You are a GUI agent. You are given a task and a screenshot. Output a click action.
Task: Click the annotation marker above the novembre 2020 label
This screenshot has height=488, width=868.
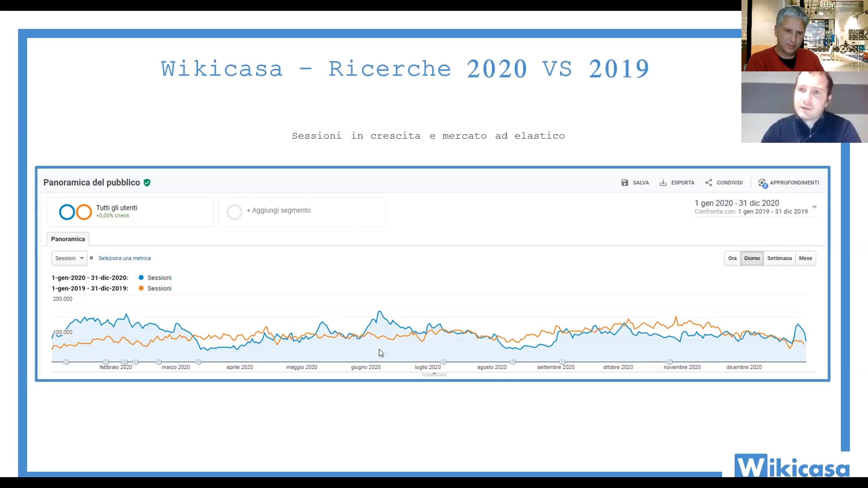[x=669, y=362]
